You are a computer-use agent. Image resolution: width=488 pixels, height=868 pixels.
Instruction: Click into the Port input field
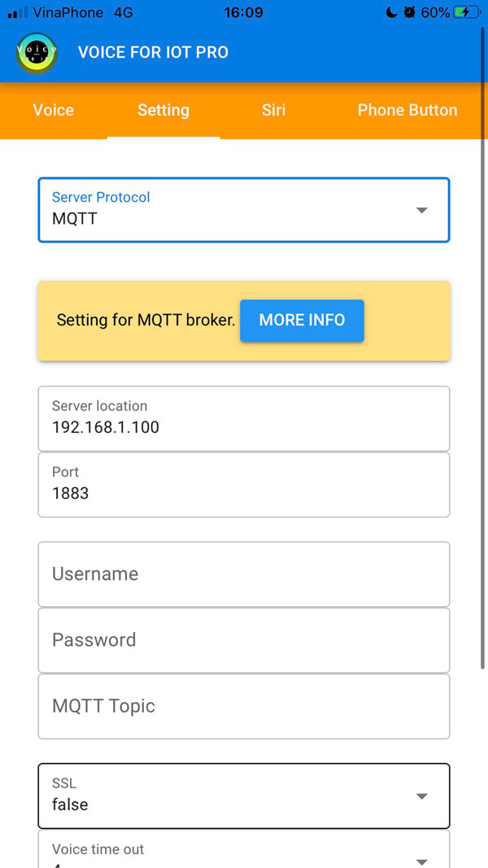pyautogui.click(x=244, y=485)
